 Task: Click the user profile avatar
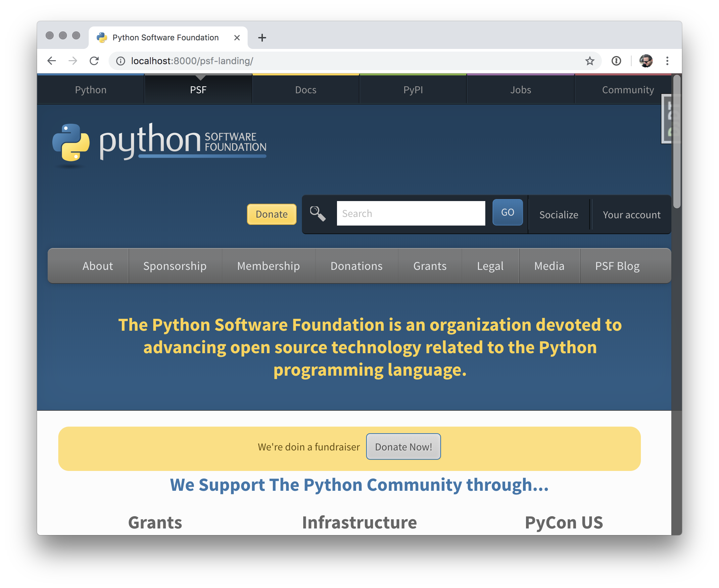(x=646, y=61)
